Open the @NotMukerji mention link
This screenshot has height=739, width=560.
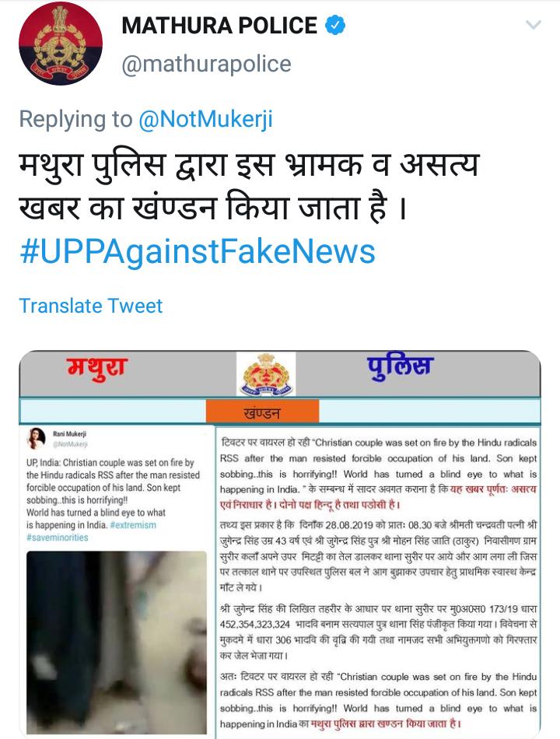coord(205,119)
